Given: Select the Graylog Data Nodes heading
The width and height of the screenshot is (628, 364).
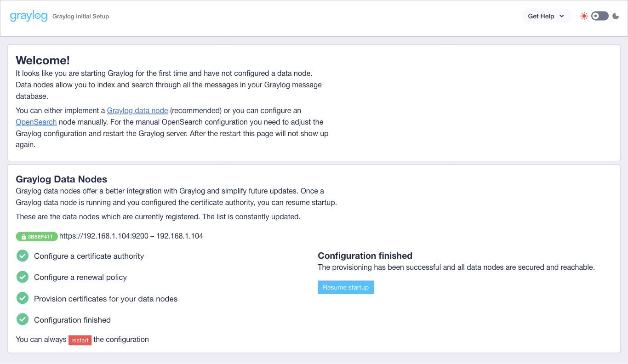Looking at the screenshot, I should point(61,179).
